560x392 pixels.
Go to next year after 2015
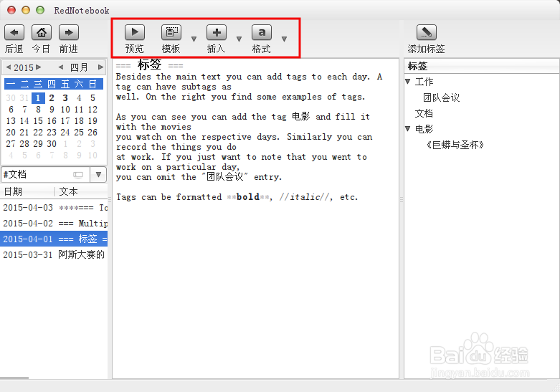[x=39, y=67]
